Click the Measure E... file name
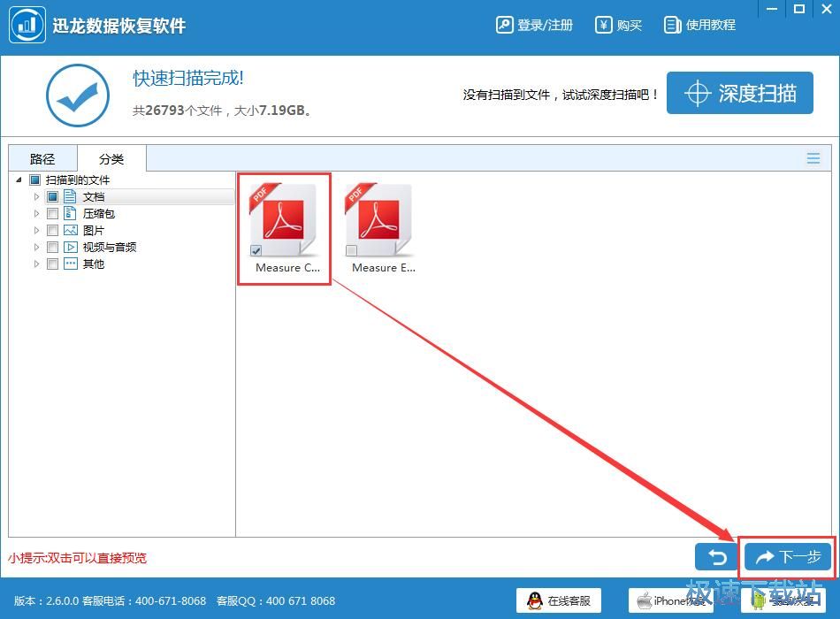840x619 pixels. (384, 267)
